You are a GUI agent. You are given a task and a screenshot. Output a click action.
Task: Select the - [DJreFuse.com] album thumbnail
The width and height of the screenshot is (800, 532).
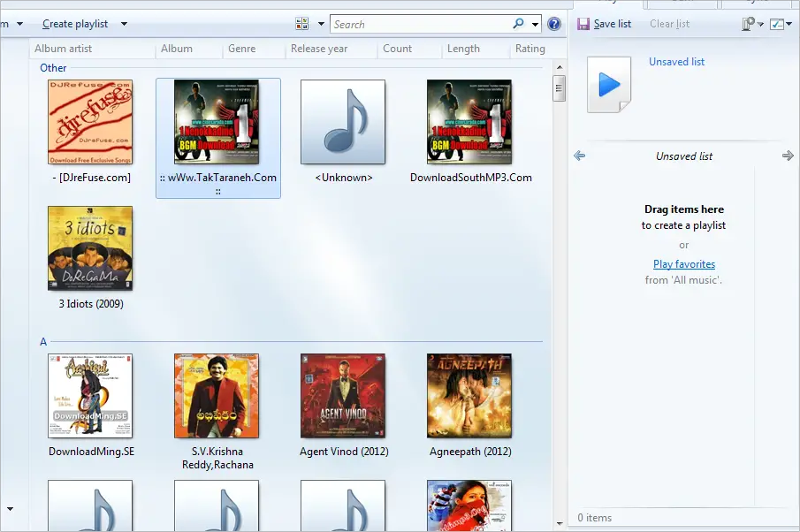tap(90, 122)
